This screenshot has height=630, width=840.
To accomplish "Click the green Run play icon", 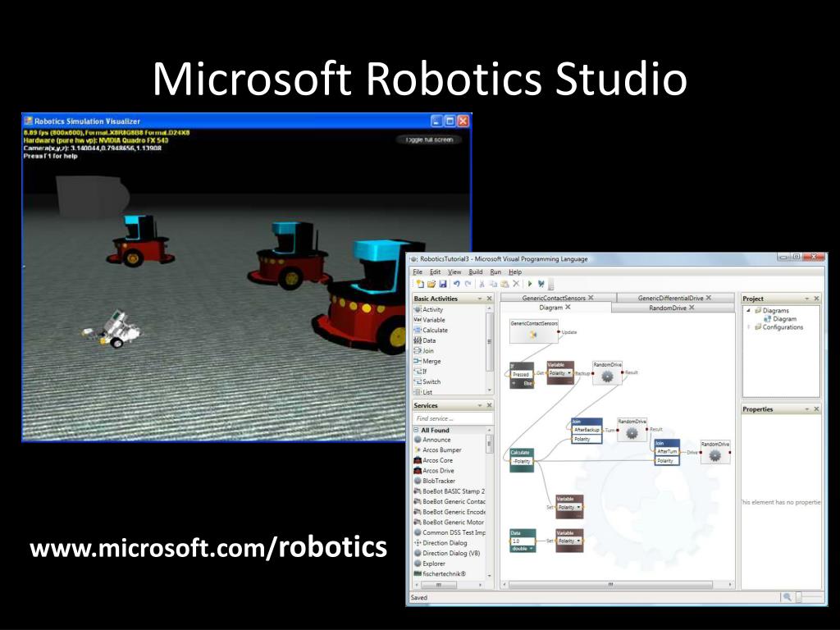I will pyautogui.click(x=530, y=284).
